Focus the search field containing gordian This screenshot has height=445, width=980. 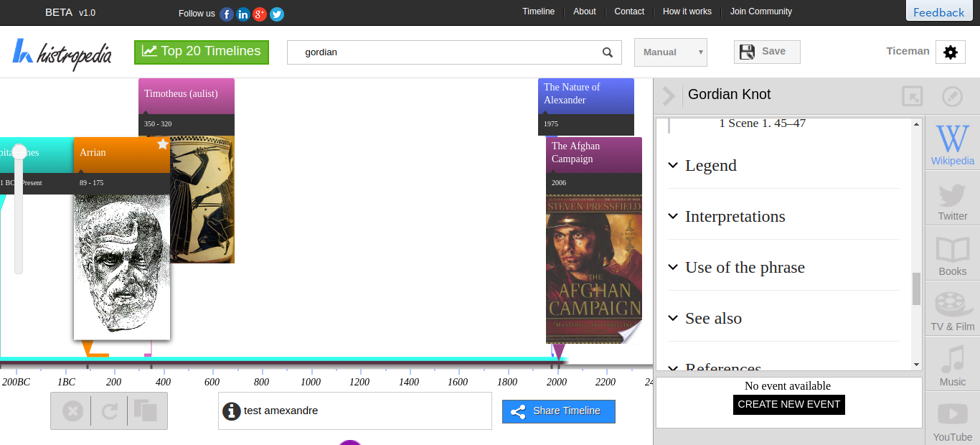[x=455, y=52]
